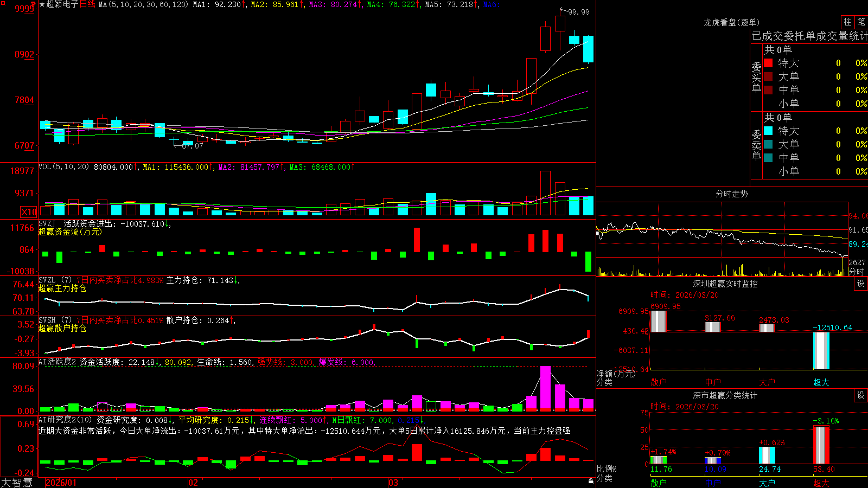Click 超赢主力持仓 label
The height and width of the screenshot is (488, 868).
(x=62, y=288)
